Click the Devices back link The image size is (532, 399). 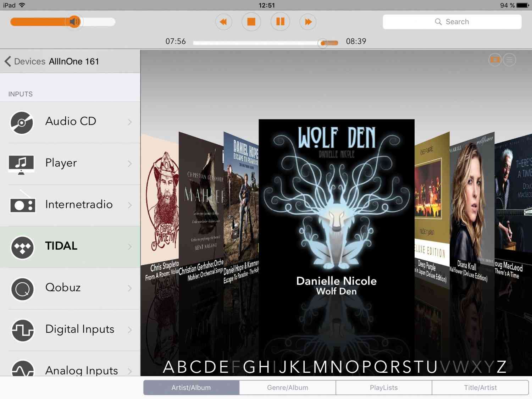[x=30, y=61]
